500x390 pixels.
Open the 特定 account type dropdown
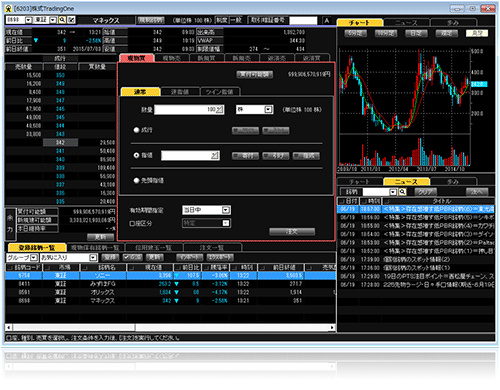coord(226,223)
